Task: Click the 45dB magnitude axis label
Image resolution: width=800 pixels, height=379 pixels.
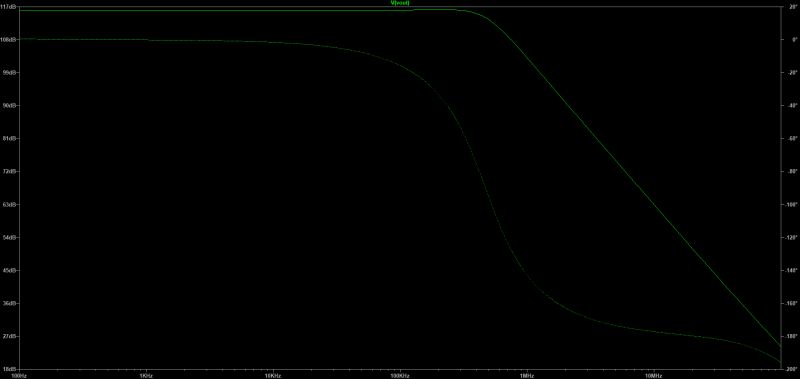Action: [10, 270]
